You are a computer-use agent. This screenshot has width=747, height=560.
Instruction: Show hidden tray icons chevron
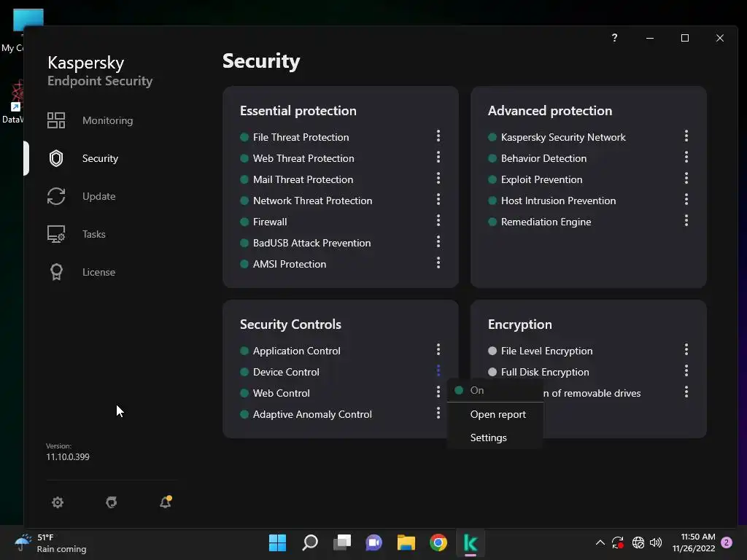pos(600,542)
